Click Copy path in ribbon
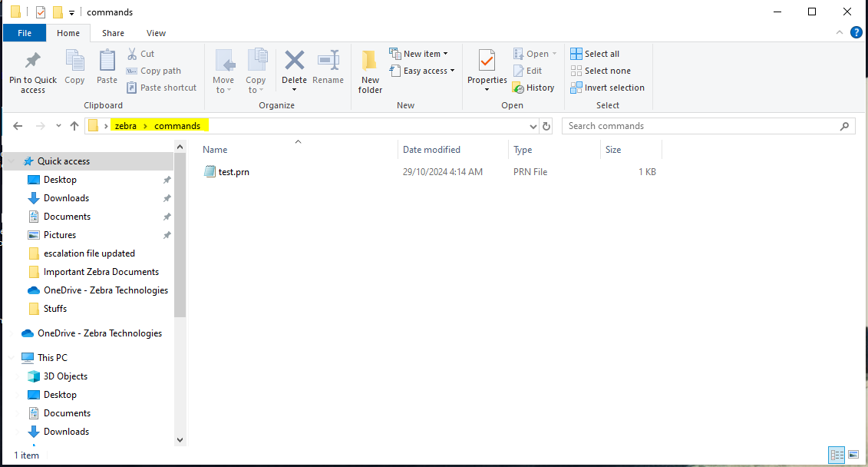Viewport: 868px width, 467px height. [154, 71]
